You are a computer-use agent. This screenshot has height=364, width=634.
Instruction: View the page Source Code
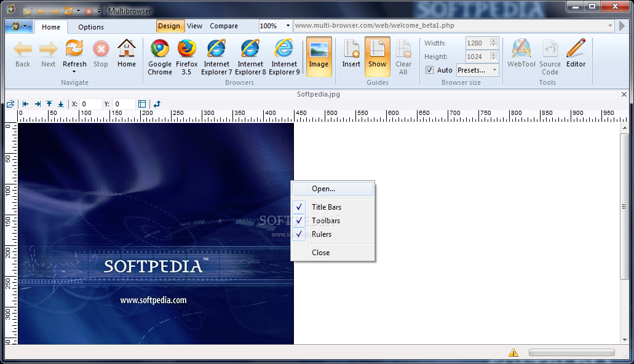[x=550, y=57]
